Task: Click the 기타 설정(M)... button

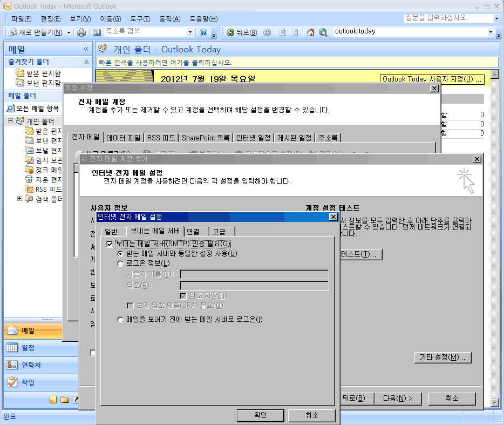Action: tap(442, 357)
